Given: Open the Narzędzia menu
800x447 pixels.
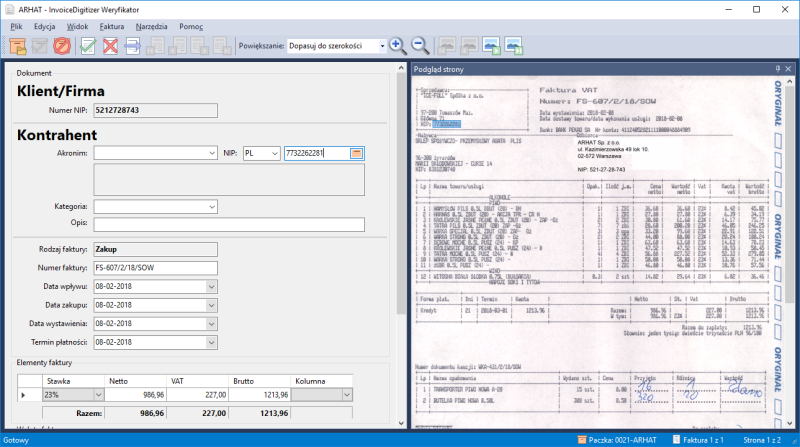Looking at the screenshot, I should pyautogui.click(x=152, y=27).
